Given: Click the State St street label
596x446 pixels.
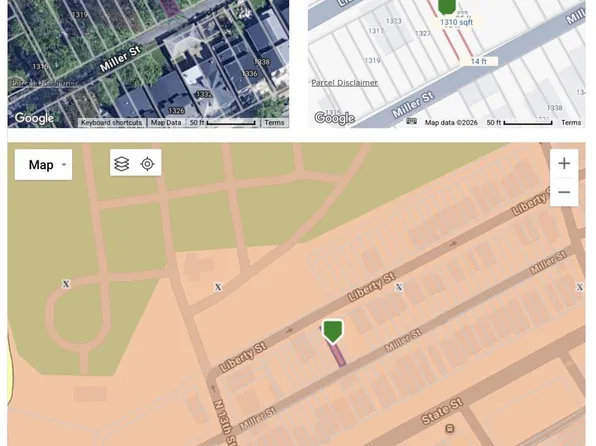Looking at the screenshot, I should pos(442,411).
